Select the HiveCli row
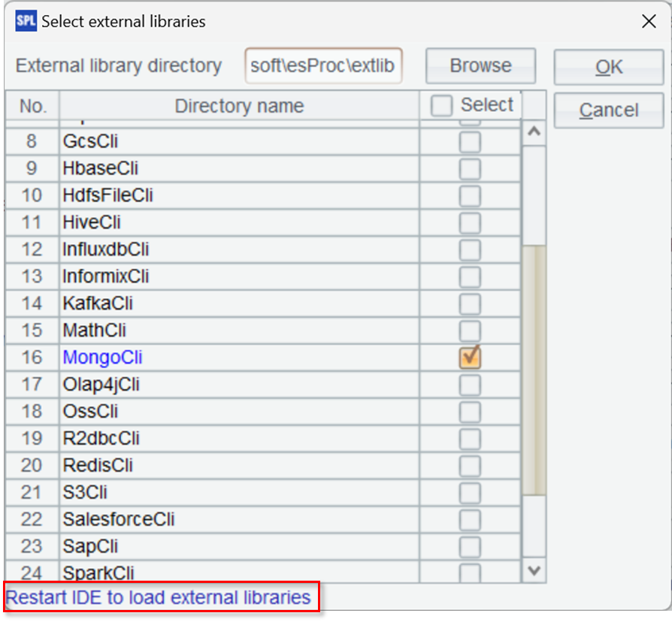This screenshot has height=622, width=672. [x=91, y=223]
